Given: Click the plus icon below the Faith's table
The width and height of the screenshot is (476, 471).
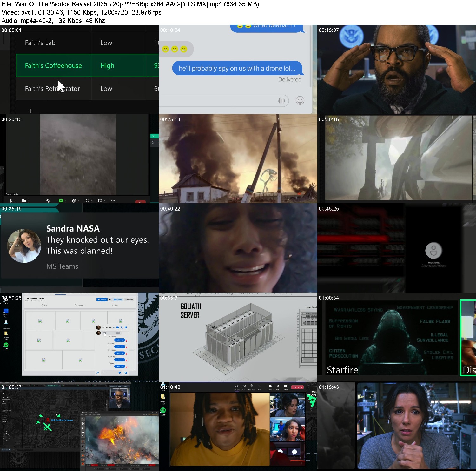Looking at the screenshot, I should [31, 111].
